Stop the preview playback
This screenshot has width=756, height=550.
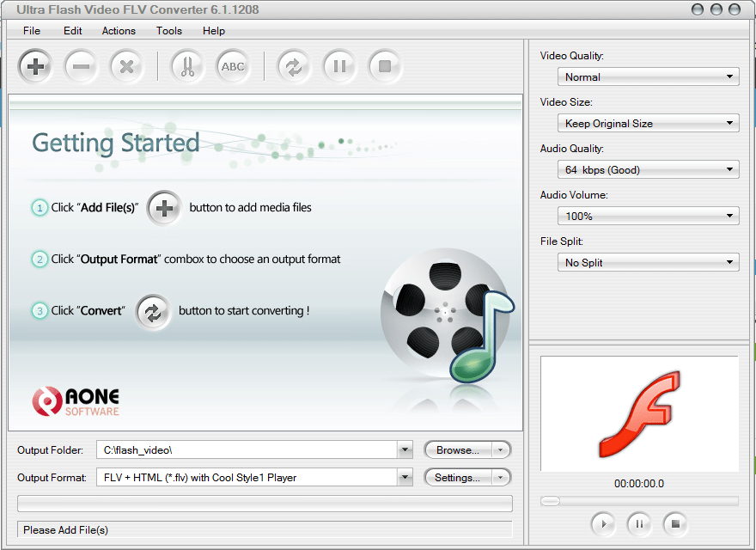(675, 524)
